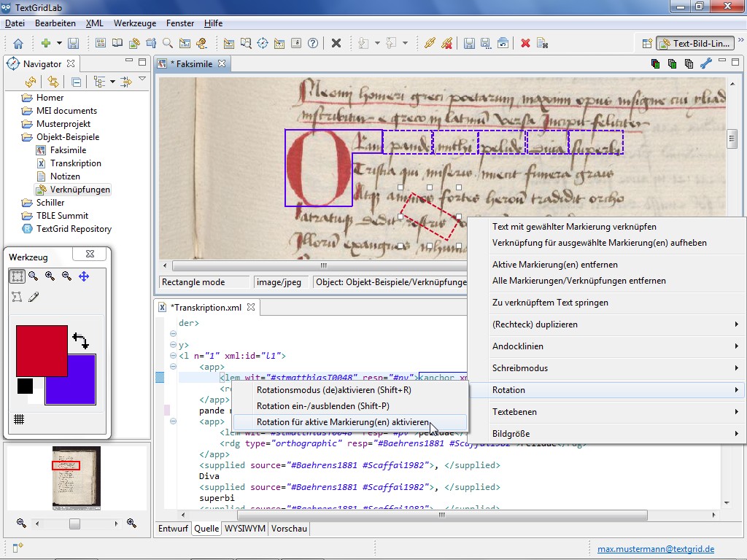Choose 'Rotation für aktive Markierung(en) aktivieren'
Screen dimensions: 747x560
(343, 422)
